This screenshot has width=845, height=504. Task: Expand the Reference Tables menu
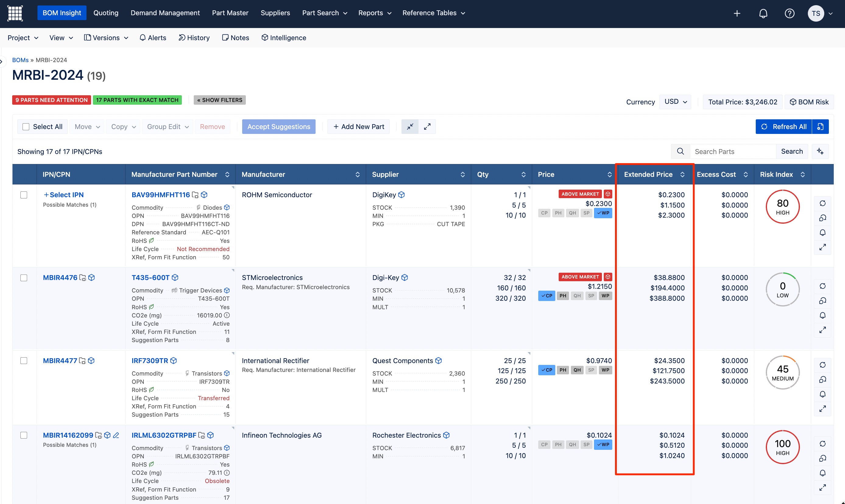[433, 13]
